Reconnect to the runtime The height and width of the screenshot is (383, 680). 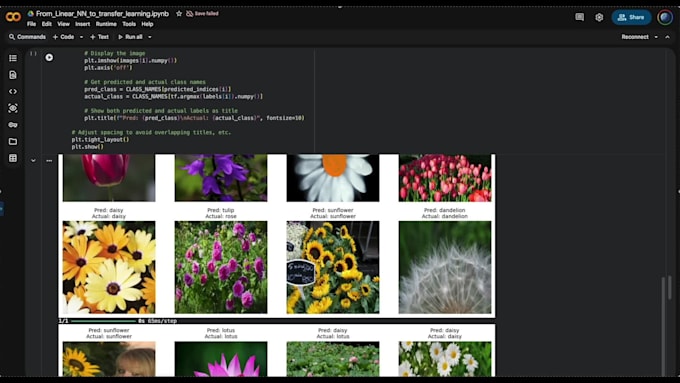pos(635,37)
